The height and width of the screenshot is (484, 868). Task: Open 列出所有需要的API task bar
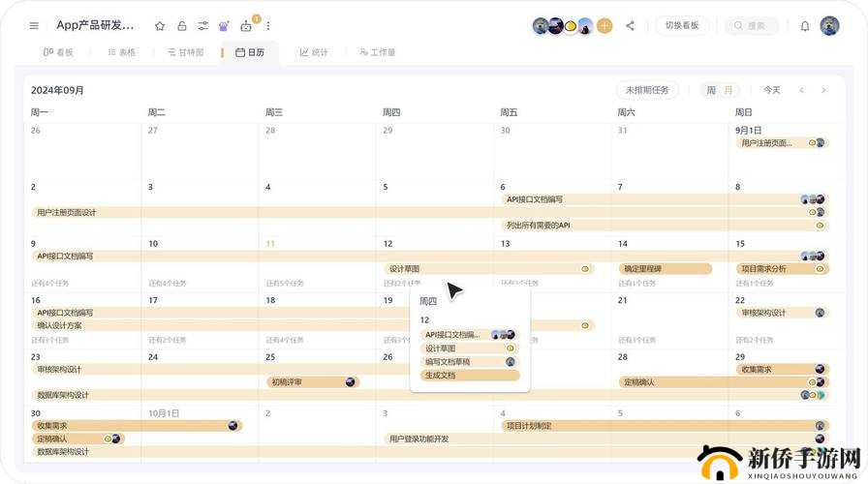click(x=665, y=226)
